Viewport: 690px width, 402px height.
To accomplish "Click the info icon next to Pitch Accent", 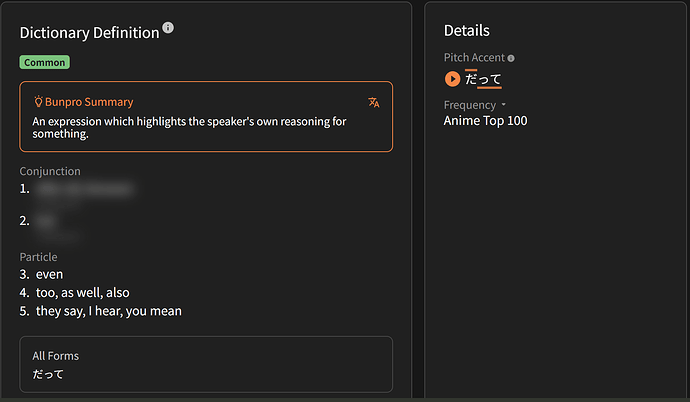I will click(x=511, y=58).
